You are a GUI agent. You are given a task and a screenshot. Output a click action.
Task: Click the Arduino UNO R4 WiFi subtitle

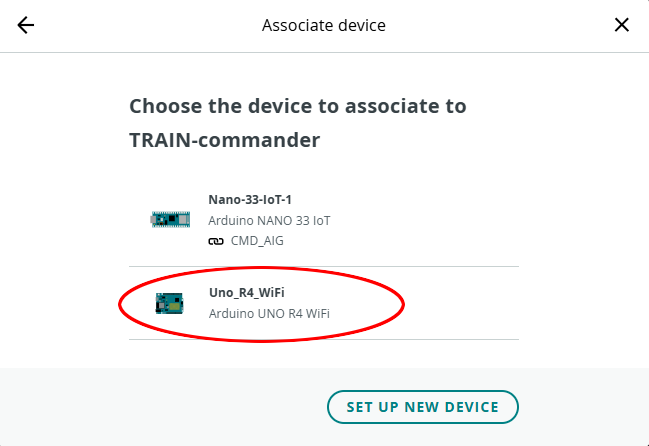coord(269,314)
